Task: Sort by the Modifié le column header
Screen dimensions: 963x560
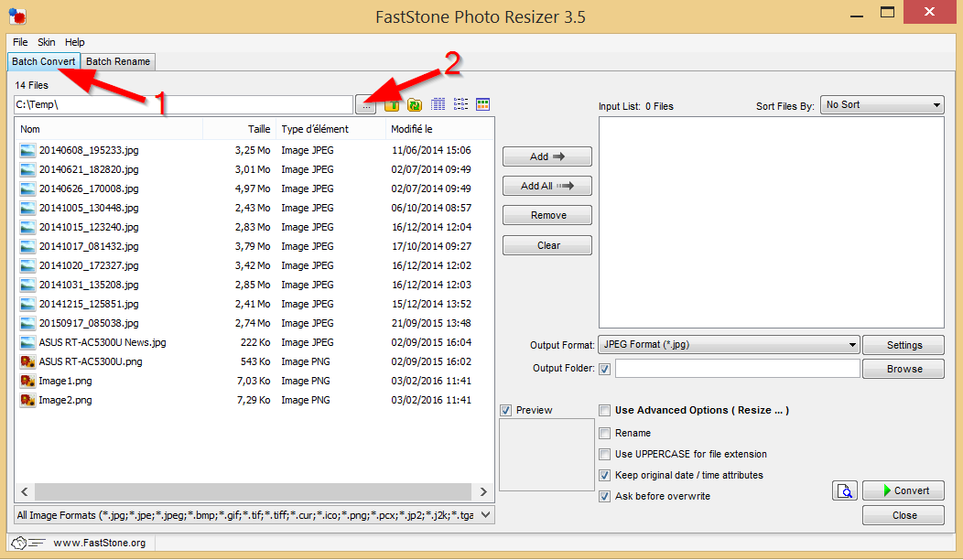Action: (439, 129)
